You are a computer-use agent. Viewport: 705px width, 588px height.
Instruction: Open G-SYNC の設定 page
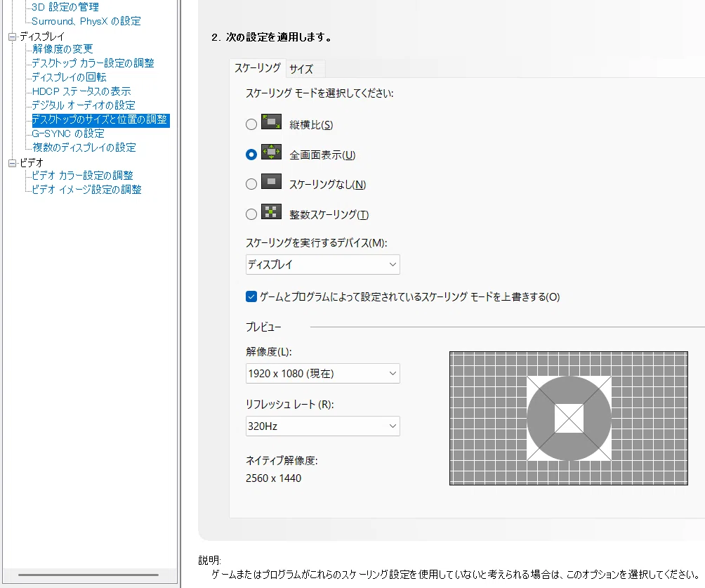pyautogui.click(x=68, y=133)
